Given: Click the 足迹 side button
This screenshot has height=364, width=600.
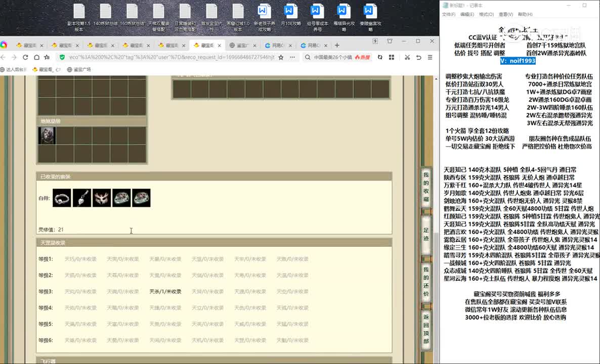Looking at the screenshot, I should point(426,234).
